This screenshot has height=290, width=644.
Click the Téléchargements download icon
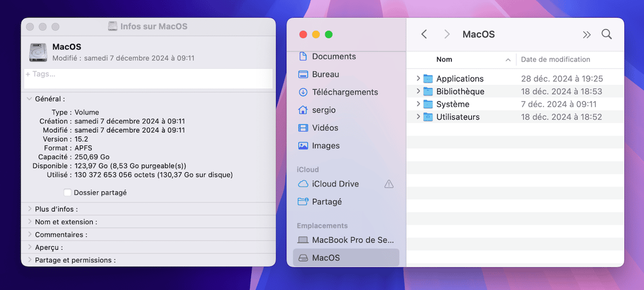pyautogui.click(x=303, y=92)
